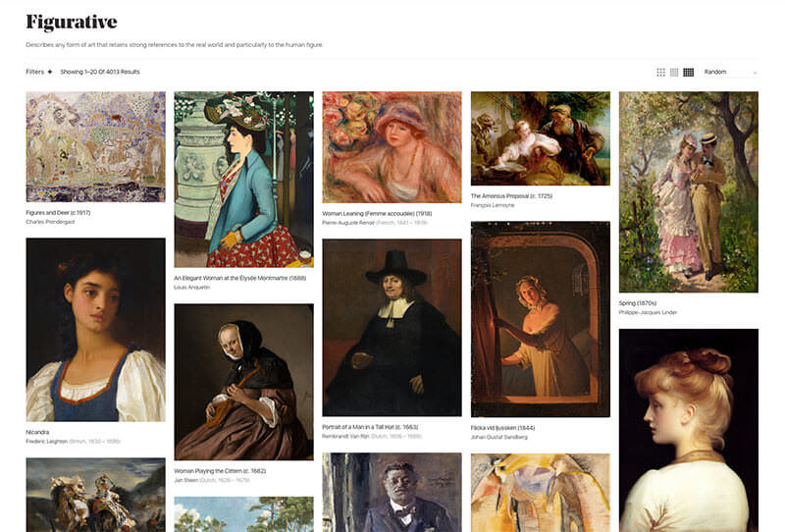Open artist link Frederic Leighton
This screenshot has width=785, height=532.
(x=46, y=442)
